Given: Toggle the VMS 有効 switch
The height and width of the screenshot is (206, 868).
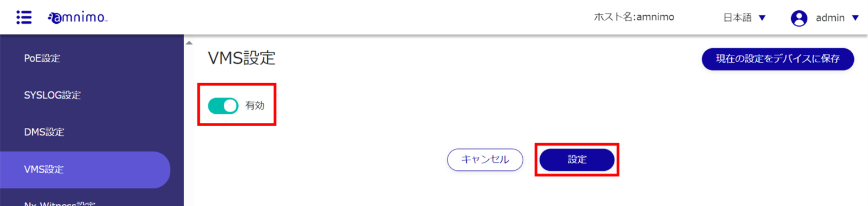Looking at the screenshot, I should tap(223, 105).
